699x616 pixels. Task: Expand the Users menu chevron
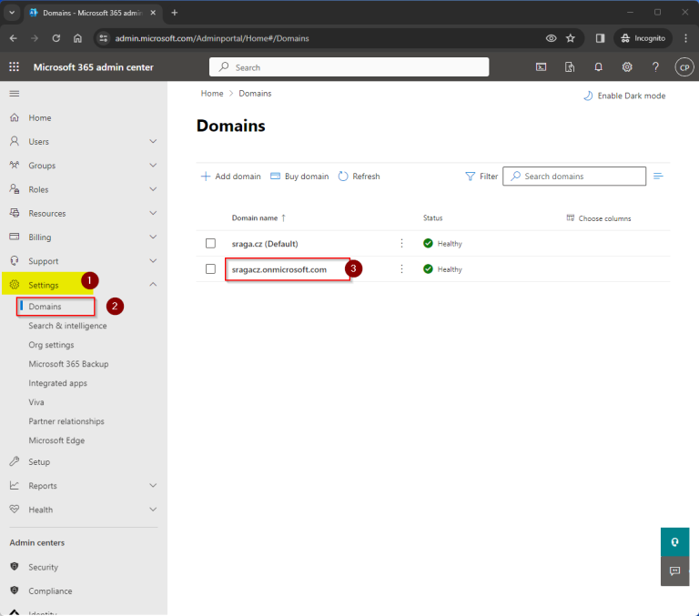(x=153, y=141)
